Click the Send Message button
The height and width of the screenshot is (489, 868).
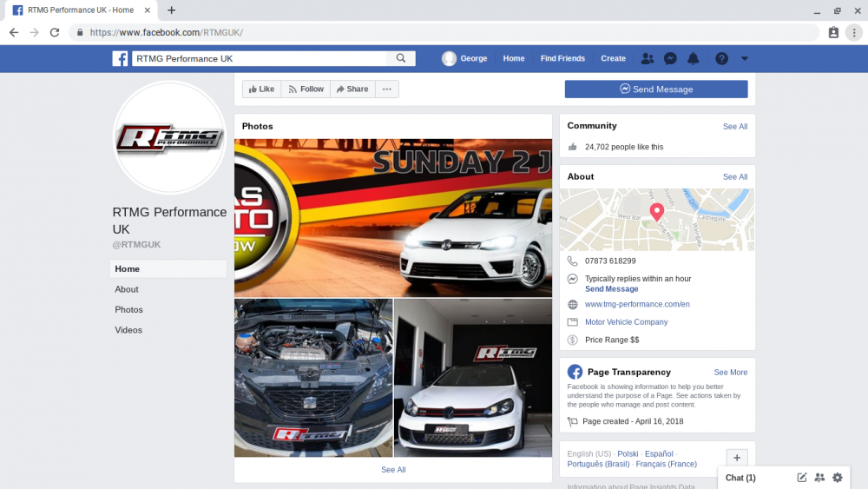(656, 89)
